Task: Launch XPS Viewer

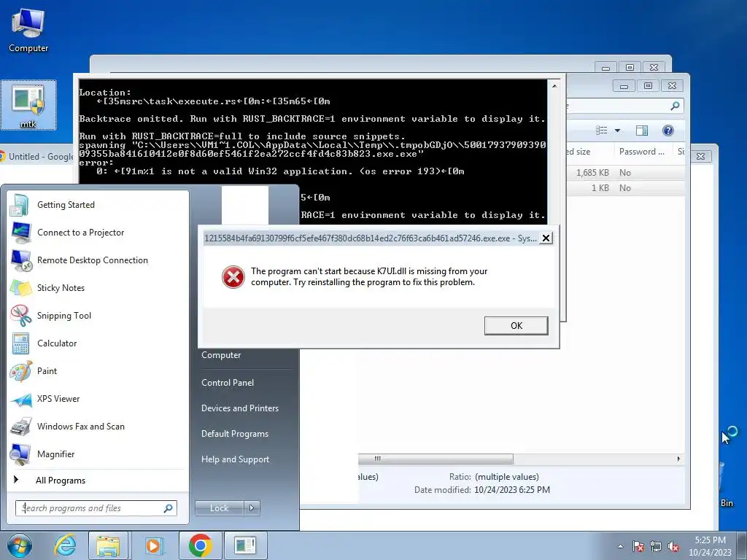Action: coord(98,399)
